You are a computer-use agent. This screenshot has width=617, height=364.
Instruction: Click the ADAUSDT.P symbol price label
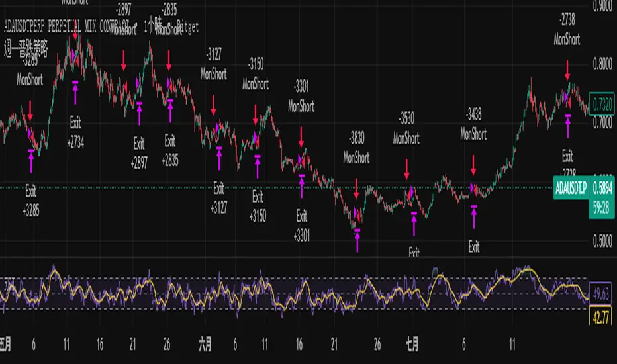click(x=571, y=189)
